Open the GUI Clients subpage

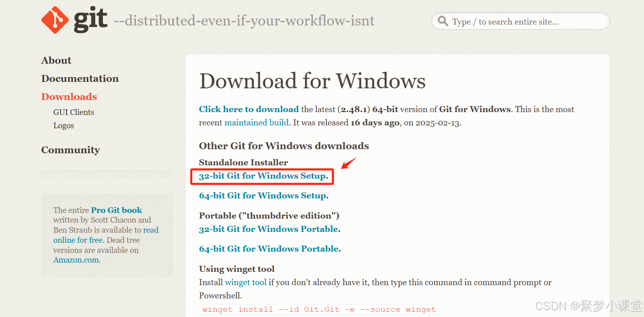point(73,112)
